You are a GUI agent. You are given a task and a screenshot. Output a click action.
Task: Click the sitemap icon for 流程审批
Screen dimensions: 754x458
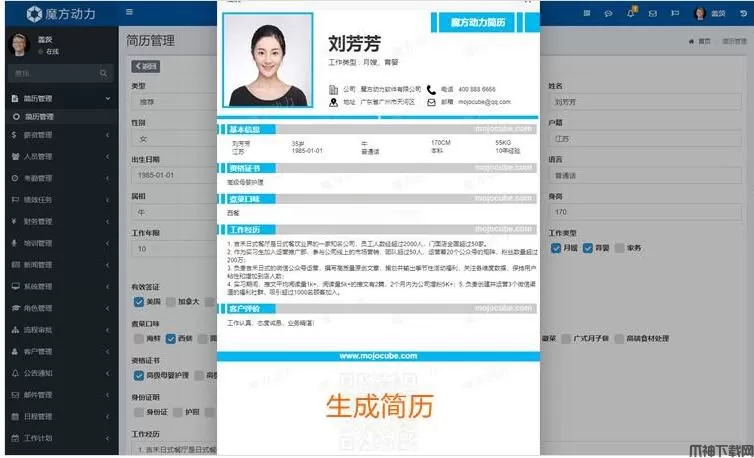point(15,330)
